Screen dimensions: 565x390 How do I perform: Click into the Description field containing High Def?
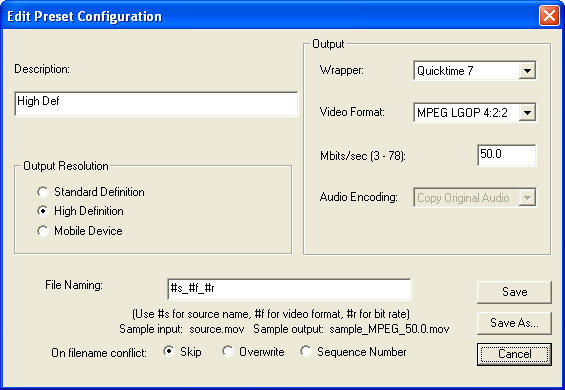(x=156, y=104)
